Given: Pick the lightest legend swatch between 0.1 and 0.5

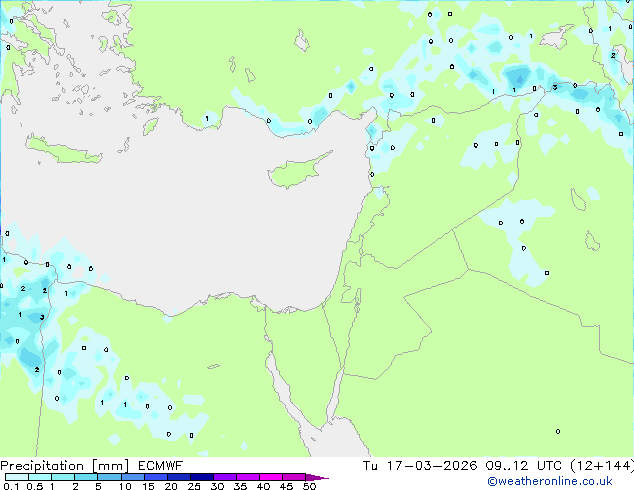Looking at the screenshot, I should [17, 477].
